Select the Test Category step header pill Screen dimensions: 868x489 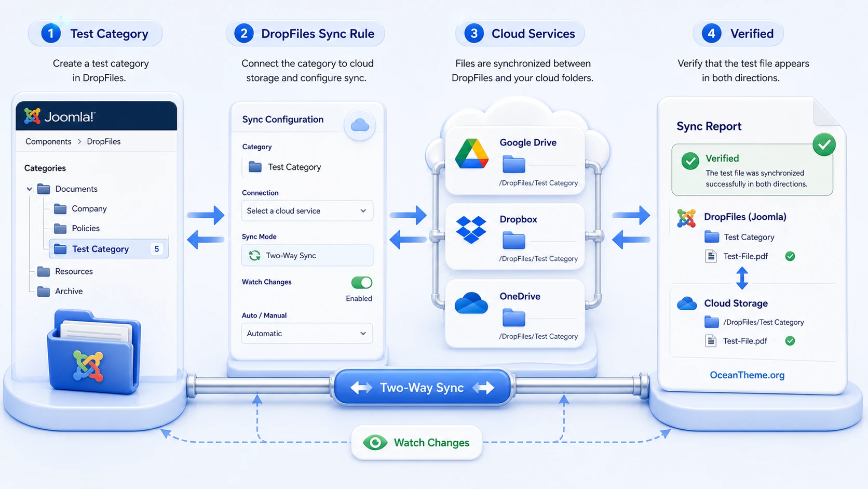click(x=96, y=34)
